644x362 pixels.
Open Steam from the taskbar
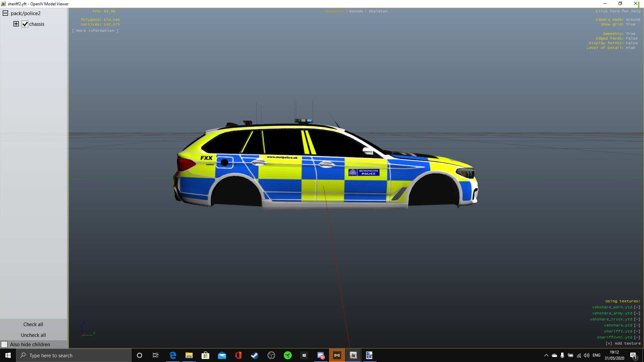tap(255, 355)
